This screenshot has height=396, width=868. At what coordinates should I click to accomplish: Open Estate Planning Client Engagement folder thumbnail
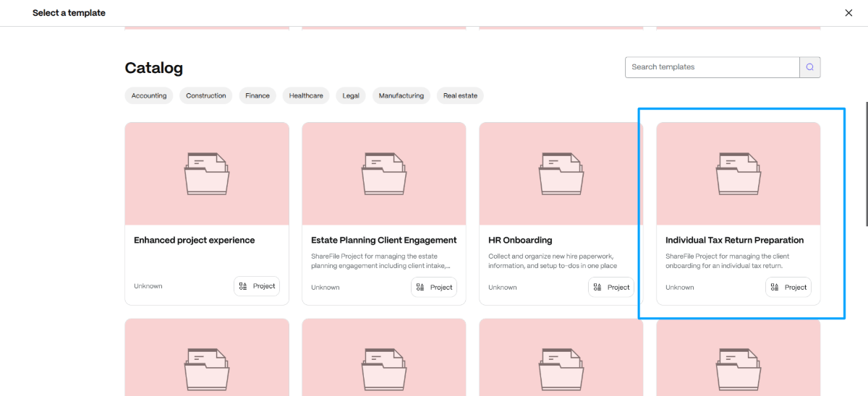point(384,173)
